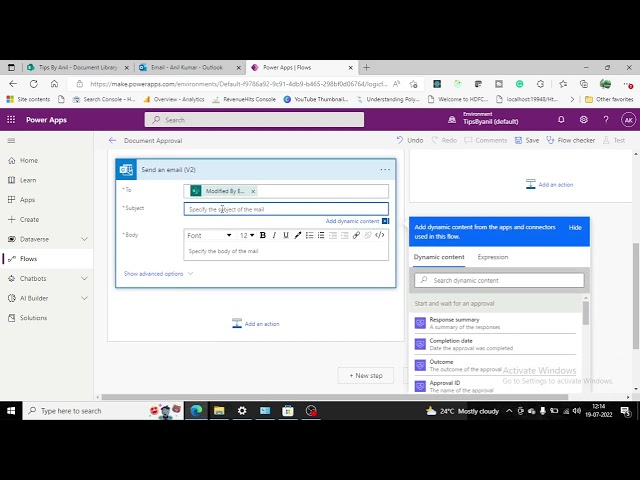
Task: Open File Explorer from taskbar
Action: [x=219, y=411]
